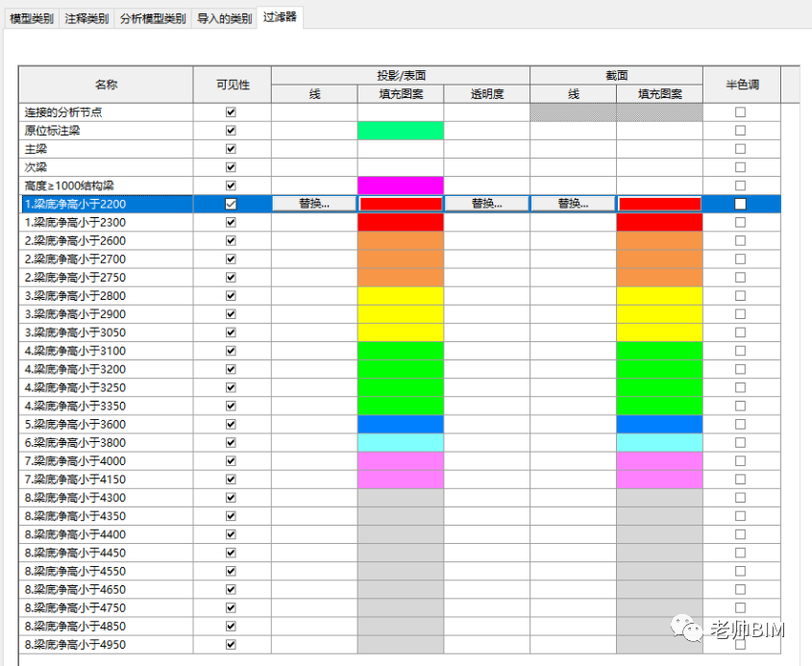Click the 可见性 column header
This screenshot has width=812, height=666.
(x=233, y=85)
